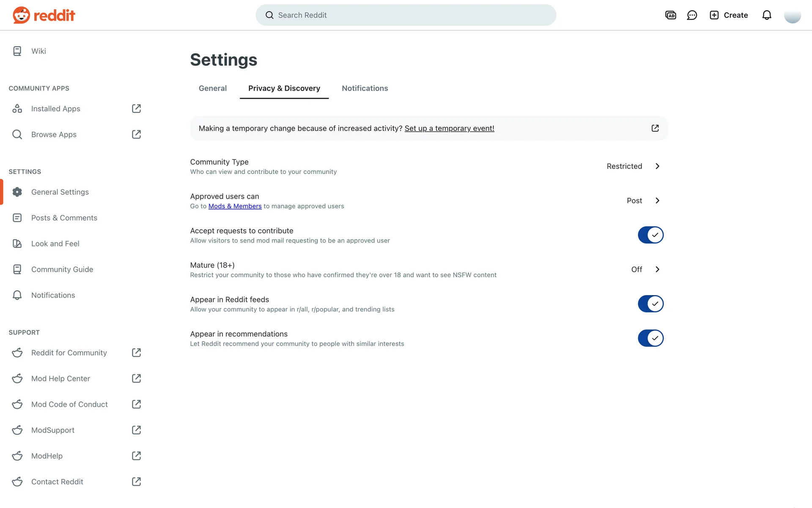Click the Wiki book icon in sidebar

pos(17,51)
